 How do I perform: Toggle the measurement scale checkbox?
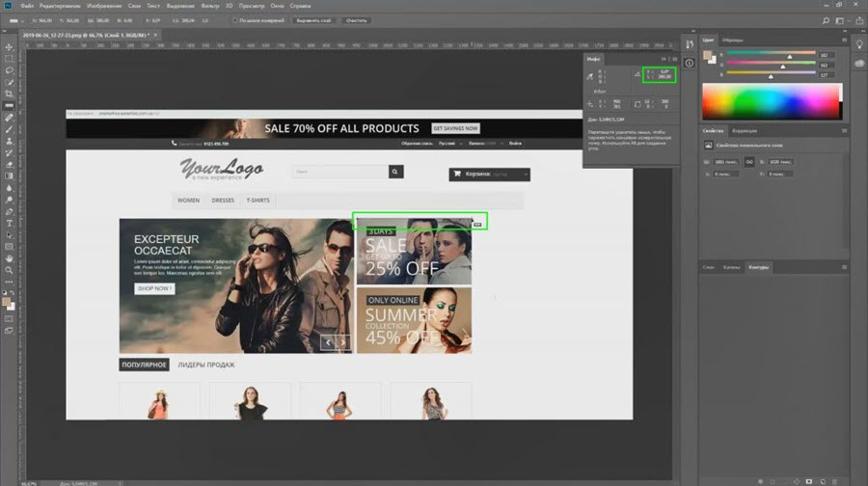pos(234,20)
